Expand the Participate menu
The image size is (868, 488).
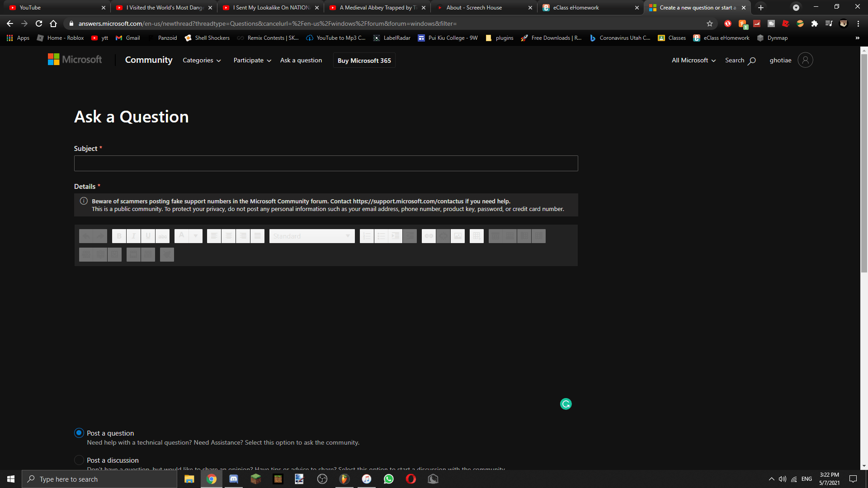pos(252,60)
